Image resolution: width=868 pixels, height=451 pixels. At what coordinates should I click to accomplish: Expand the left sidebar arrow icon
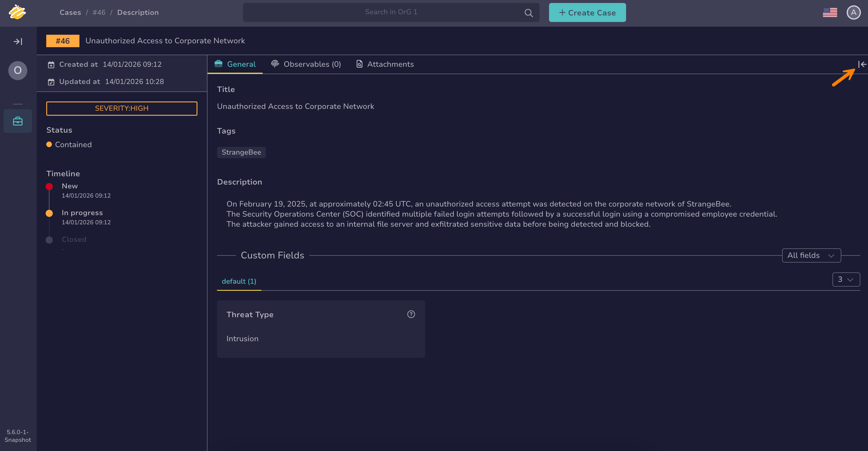tap(18, 42)
